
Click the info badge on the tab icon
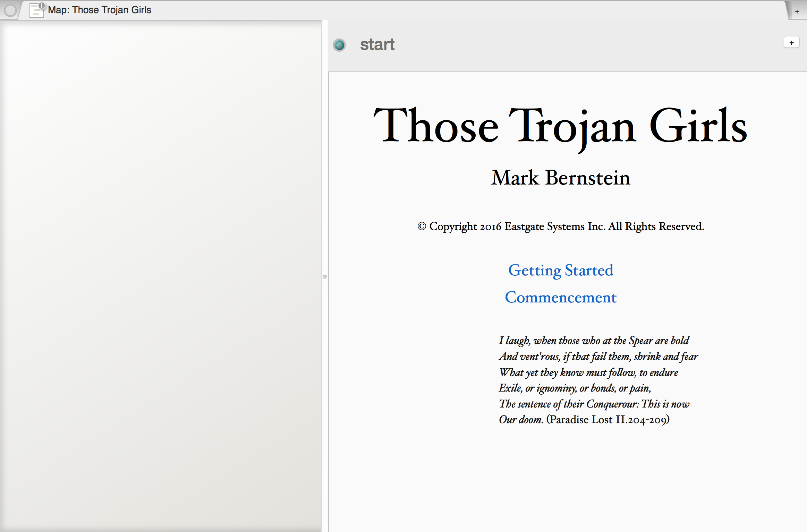point(42,5)
